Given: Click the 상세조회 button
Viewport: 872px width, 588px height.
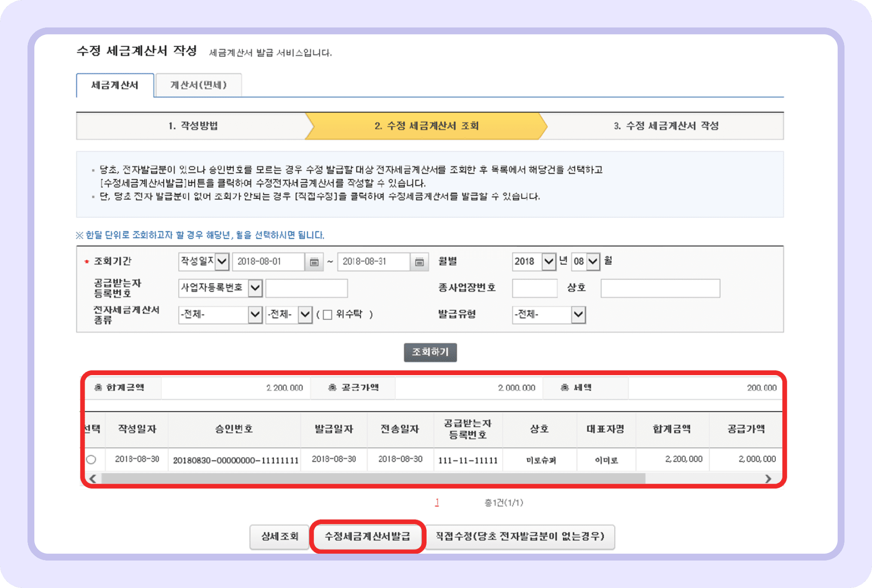Looking at the screenshot, I should point(279,536).
